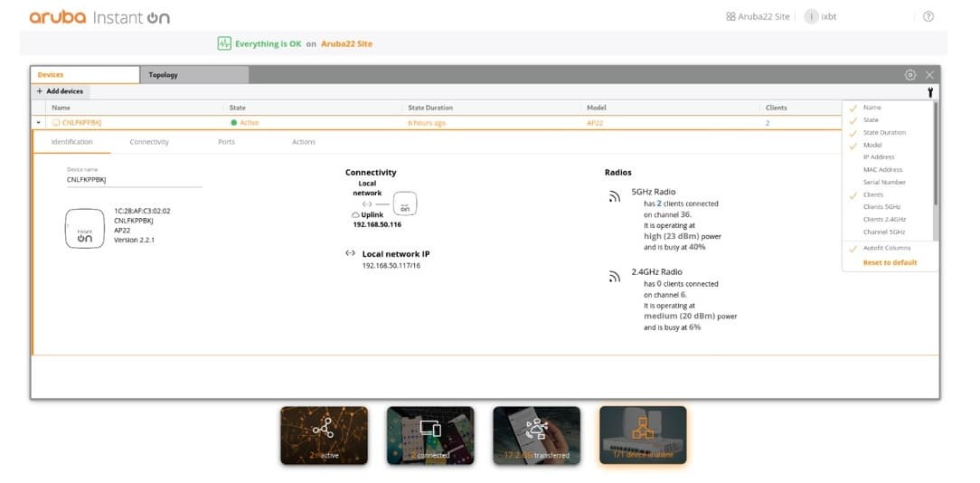Image resolution: width=980 pixels, height=483 pixels.
Task: Open the Clients connected tile
Action: pos(430,435)
